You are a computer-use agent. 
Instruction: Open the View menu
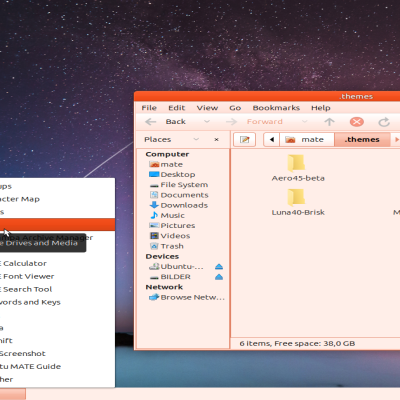point(207,108)
